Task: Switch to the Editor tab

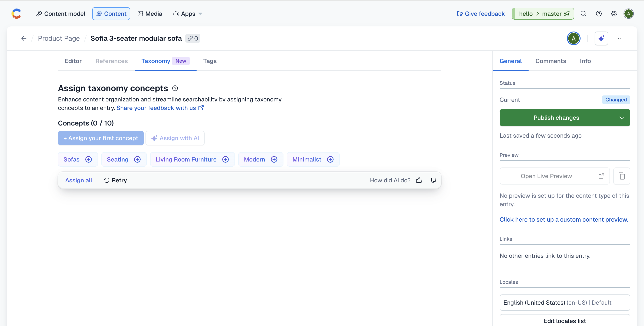Action: pyautogui.click(x=73, y=61)
